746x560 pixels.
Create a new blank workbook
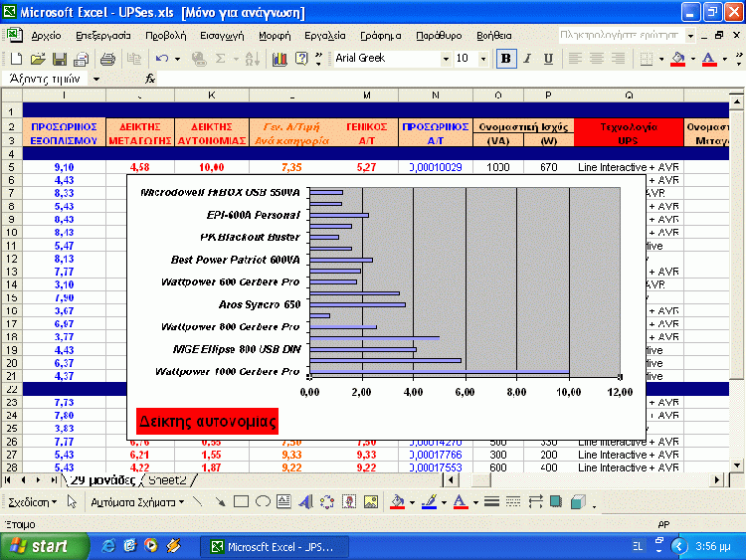coord(16,59)
